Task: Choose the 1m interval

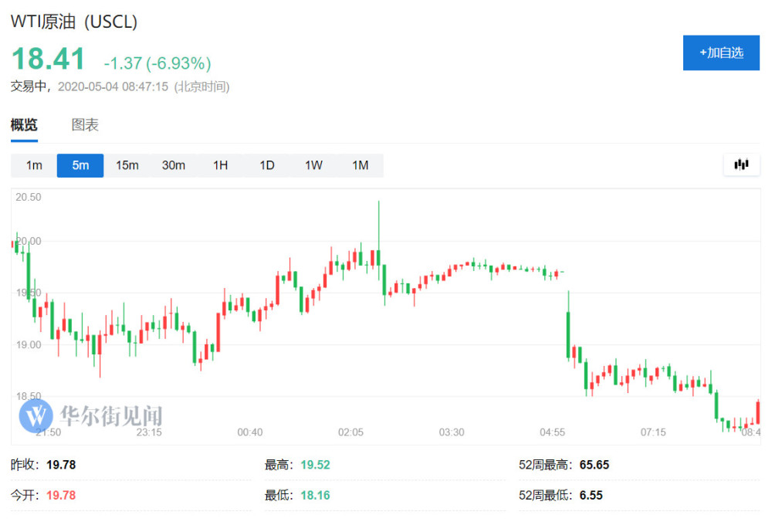Action: point(34,165)
